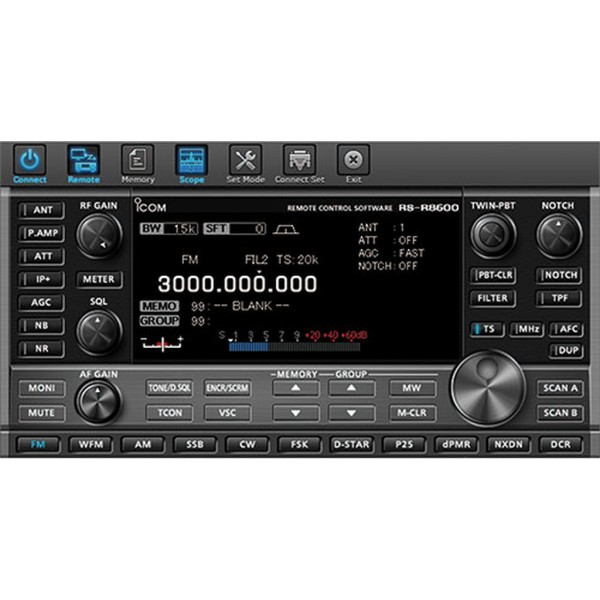Click the main tuning dial

coord(488,388)
